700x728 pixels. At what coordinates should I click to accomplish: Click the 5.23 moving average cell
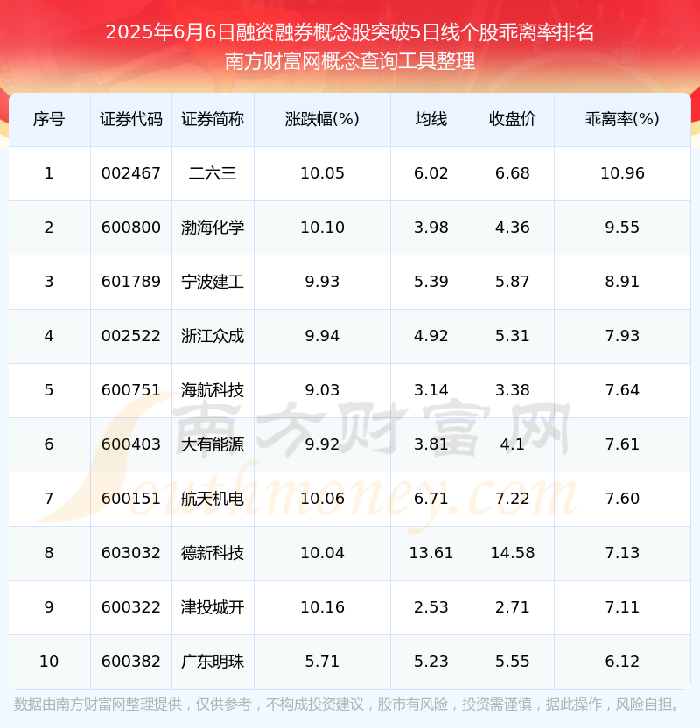click(x=430, y=661)
